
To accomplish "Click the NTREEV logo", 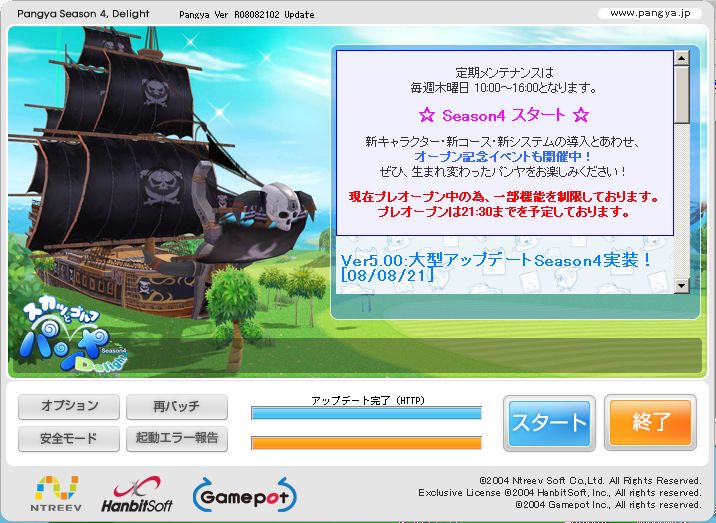I will pos(57,493).
